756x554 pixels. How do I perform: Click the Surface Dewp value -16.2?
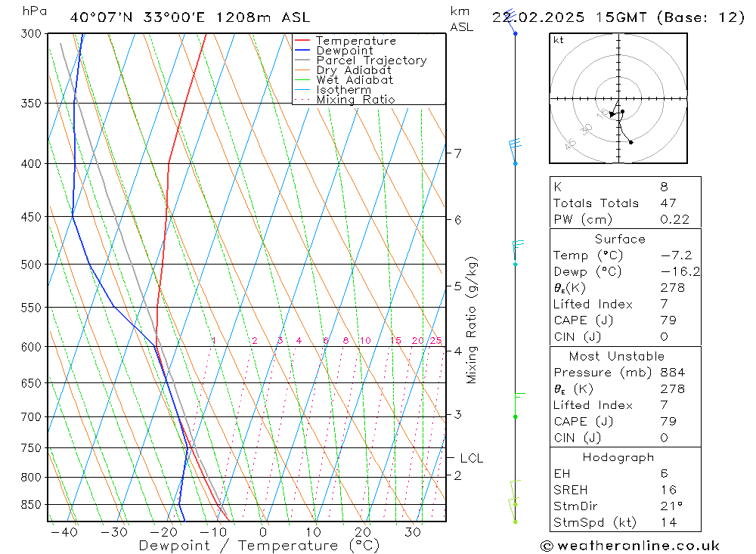click(680, 271)
